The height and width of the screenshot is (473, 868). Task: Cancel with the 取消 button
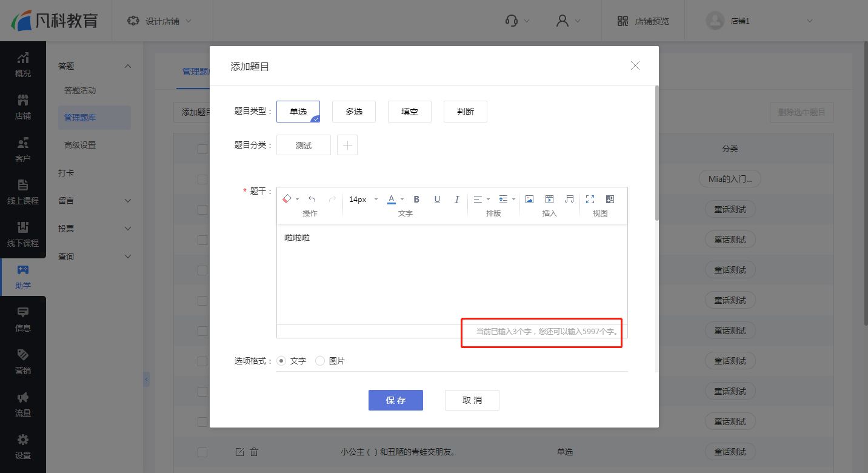[x=472, y=400]
